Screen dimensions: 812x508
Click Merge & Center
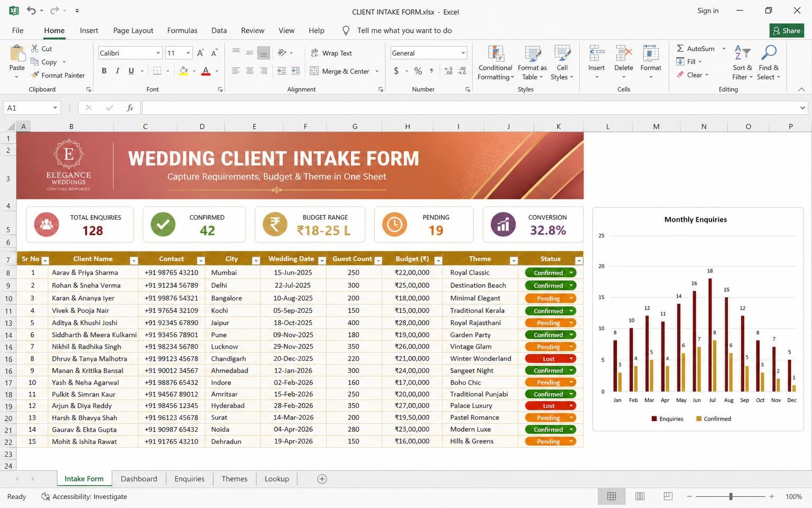339,71
